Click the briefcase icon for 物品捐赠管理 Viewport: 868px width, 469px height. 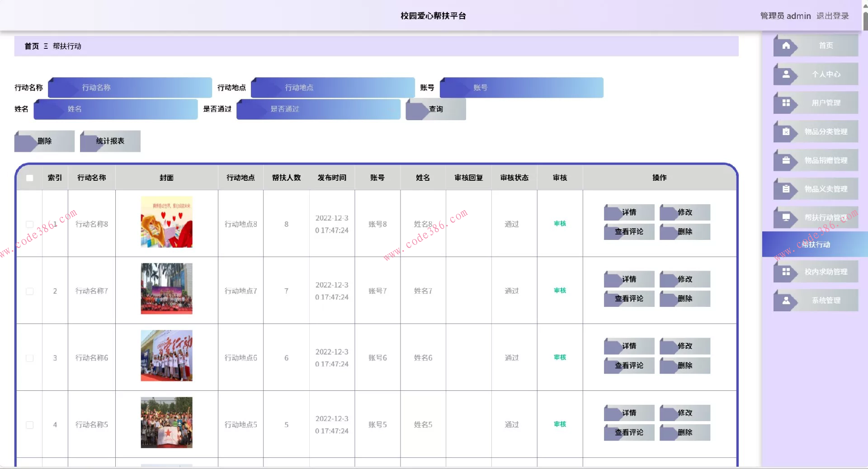[x=786, y=160]
